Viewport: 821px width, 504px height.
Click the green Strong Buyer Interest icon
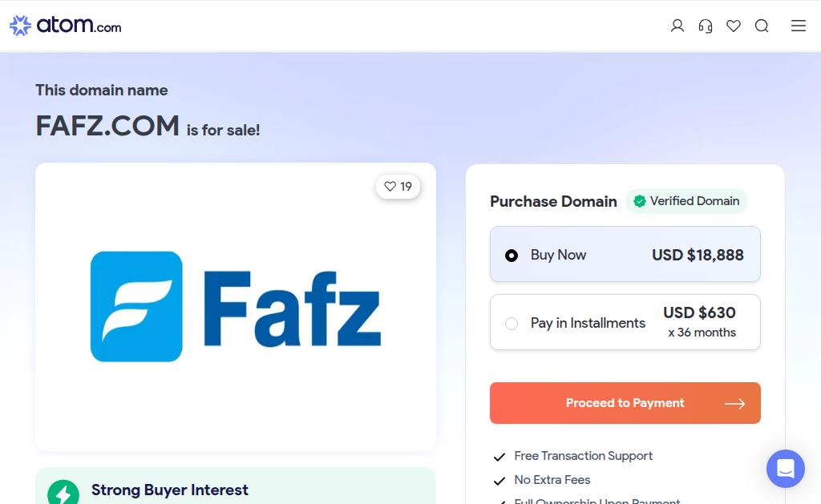point(63,492)
